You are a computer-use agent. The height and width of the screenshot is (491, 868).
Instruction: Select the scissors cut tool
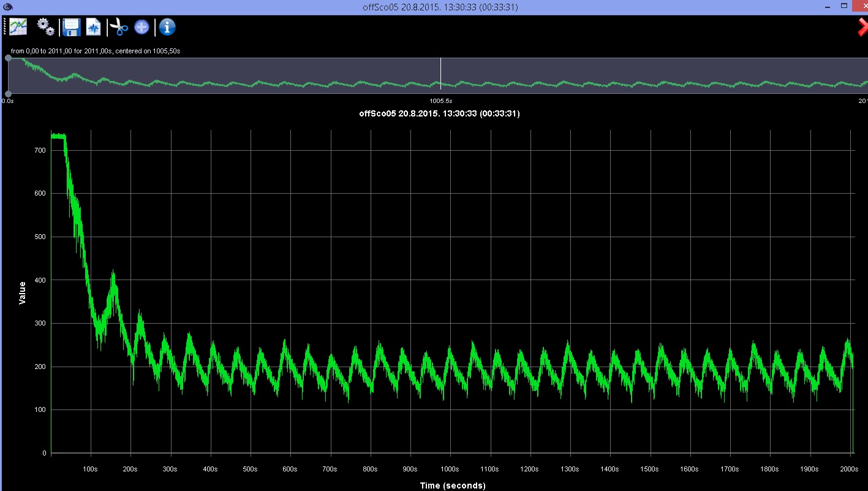tap(119, 27)
